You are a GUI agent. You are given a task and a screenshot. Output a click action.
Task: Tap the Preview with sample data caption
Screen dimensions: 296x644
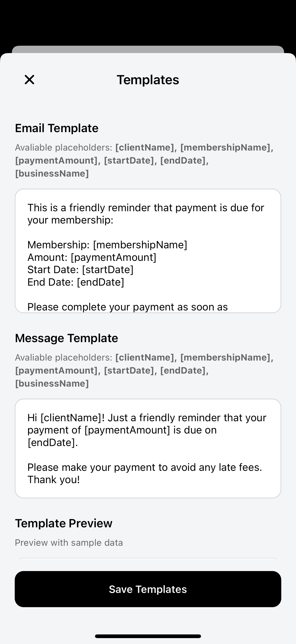point(69,543)
